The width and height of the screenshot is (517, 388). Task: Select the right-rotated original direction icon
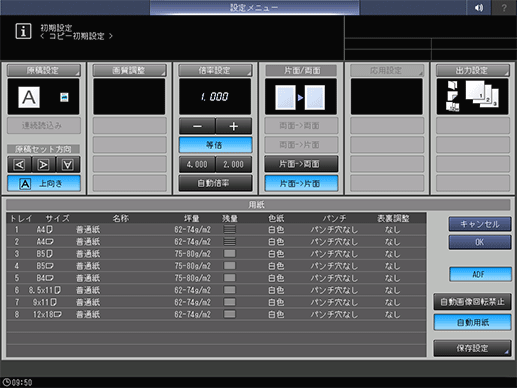pos(44,164)
